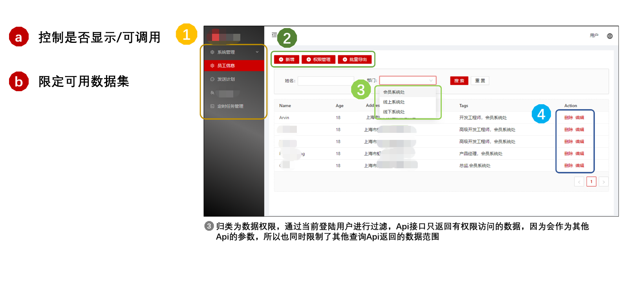Image resolution: width=644 pixels, height=283 pixels.
Task: Go to next page with right arrow
Action: click(604, 182)
